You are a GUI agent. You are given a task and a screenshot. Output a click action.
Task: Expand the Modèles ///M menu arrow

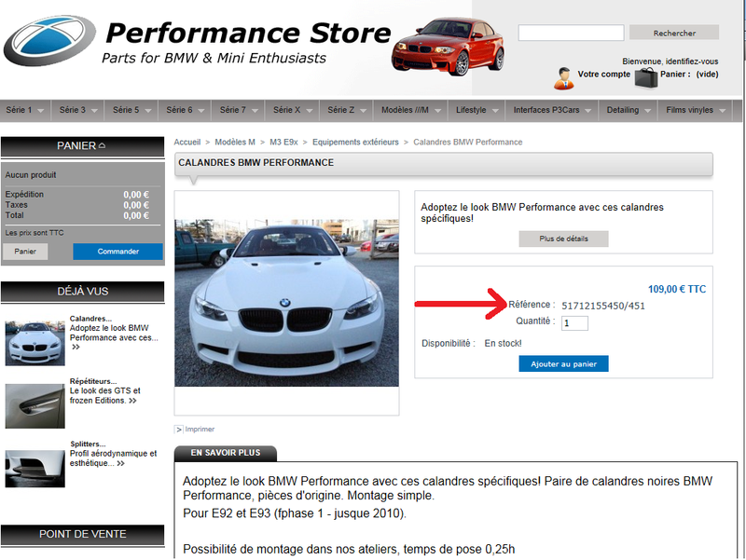(x=437, y=111)
